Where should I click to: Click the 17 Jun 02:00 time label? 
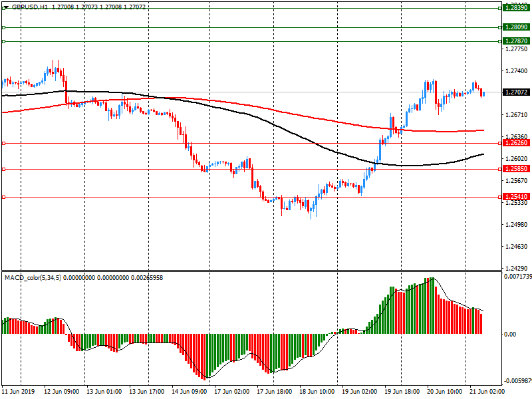click(231, 392)
